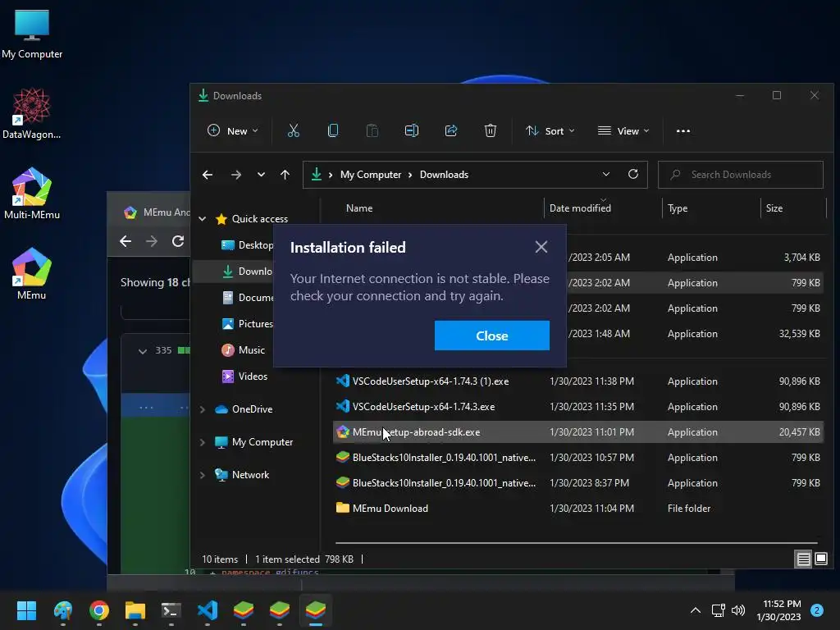Image resolution: width=840 pixels, height=630 pixels.
Task: Open Pictures in Quick access
Action: 247,323
